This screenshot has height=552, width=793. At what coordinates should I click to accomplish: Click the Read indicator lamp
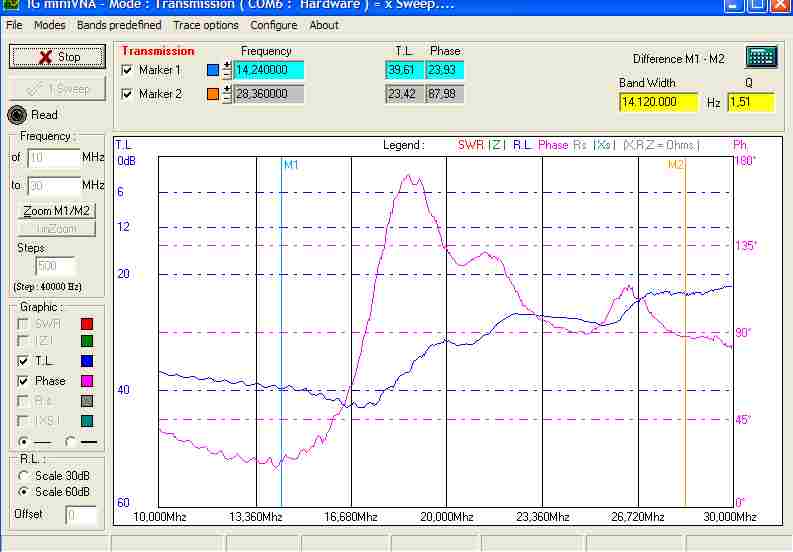tap(18, 115)
